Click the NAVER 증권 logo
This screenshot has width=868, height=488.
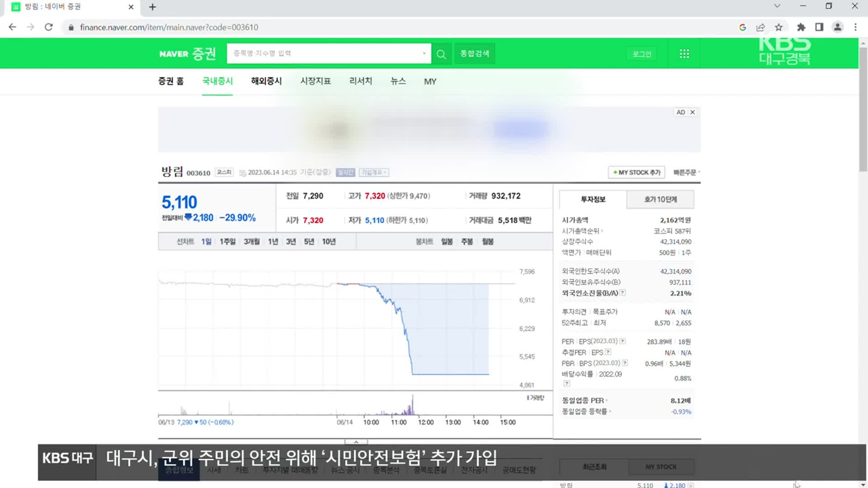[x=187, y=54]
